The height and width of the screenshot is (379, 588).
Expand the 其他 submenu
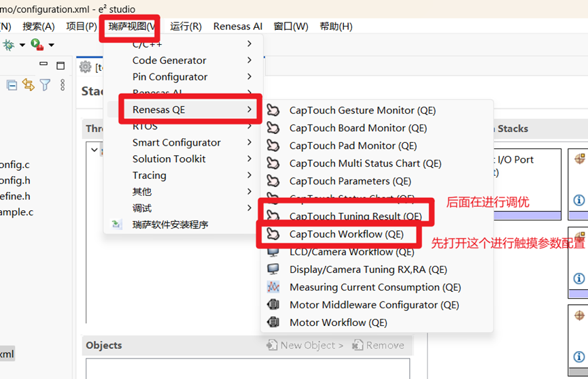click(184, 192)
